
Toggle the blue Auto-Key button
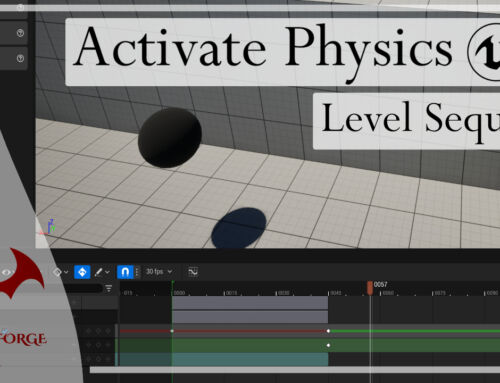tap(82, 272)
